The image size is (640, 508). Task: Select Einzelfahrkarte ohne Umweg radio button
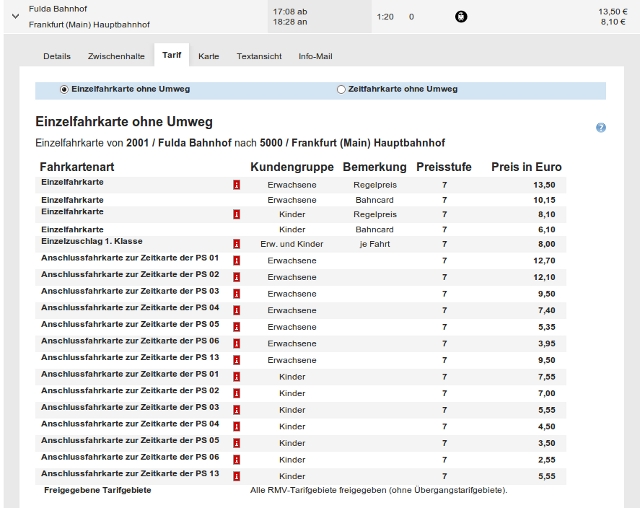[x=65, y=89]
